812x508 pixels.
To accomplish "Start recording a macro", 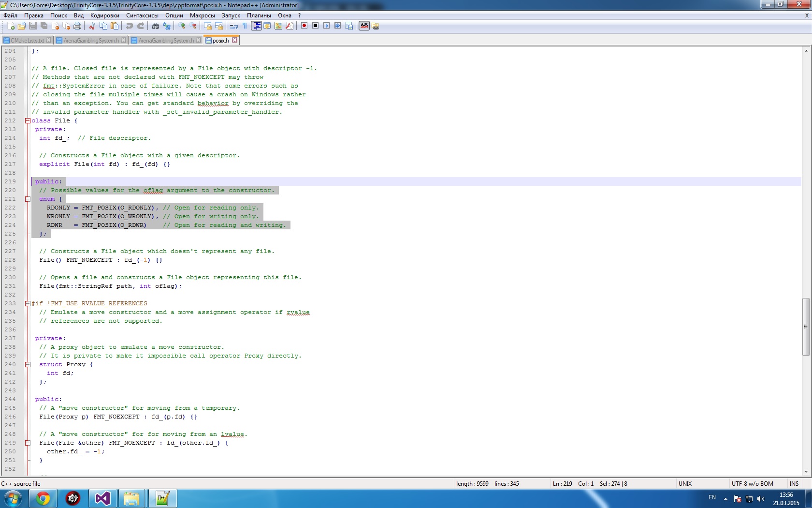I will [x=304, y=26].
